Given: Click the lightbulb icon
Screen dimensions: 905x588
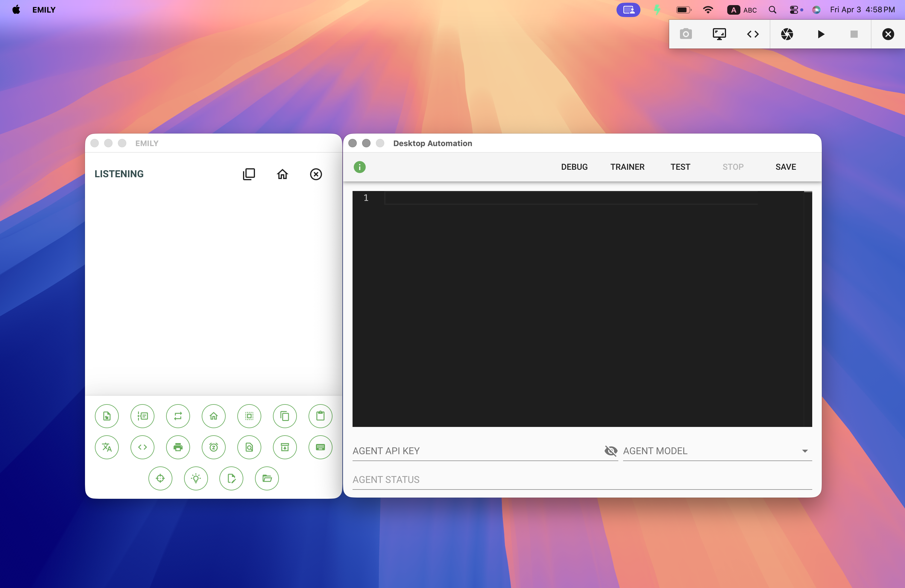Looking at the screenshot, I should click(x=196, y=478).
